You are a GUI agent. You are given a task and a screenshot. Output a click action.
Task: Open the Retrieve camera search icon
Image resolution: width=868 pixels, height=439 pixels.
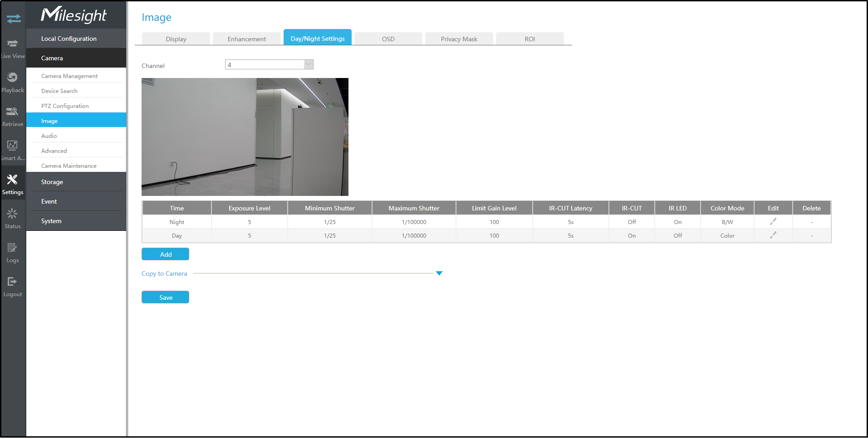[12, 112]
